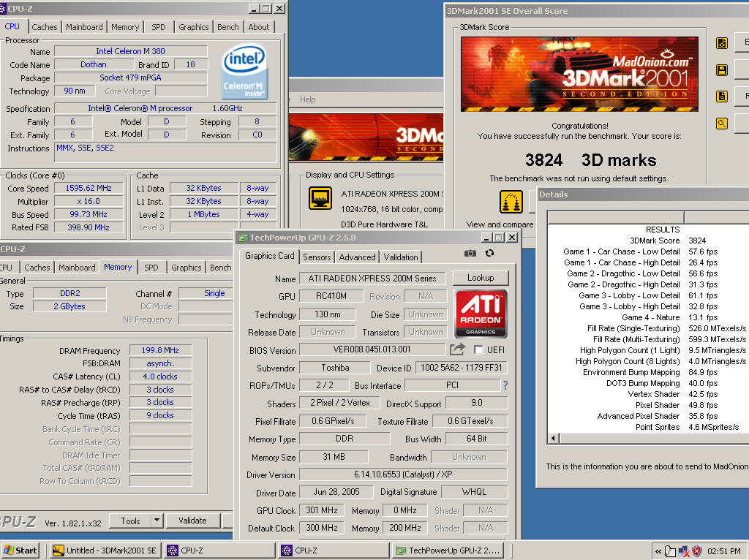749x560 pixels.
Task: Click the Code Name value Dothan
Action: pyautogui.click(x=93, y=64)
